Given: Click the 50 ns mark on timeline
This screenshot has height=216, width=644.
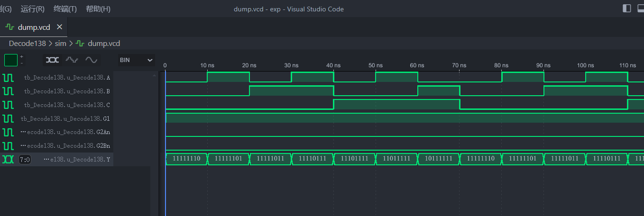Looking at the screenshot, I should pyautogui.click(x=375, y=65).
